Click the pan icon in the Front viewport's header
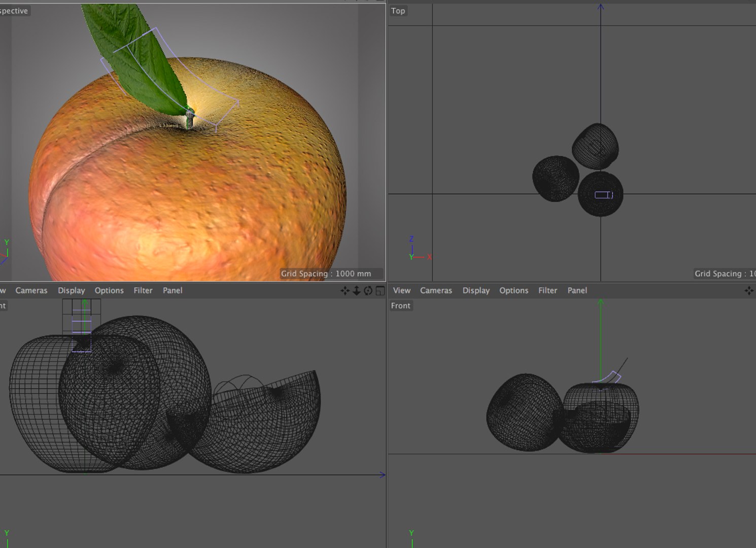The image size is (756, 548). (749, 291)
